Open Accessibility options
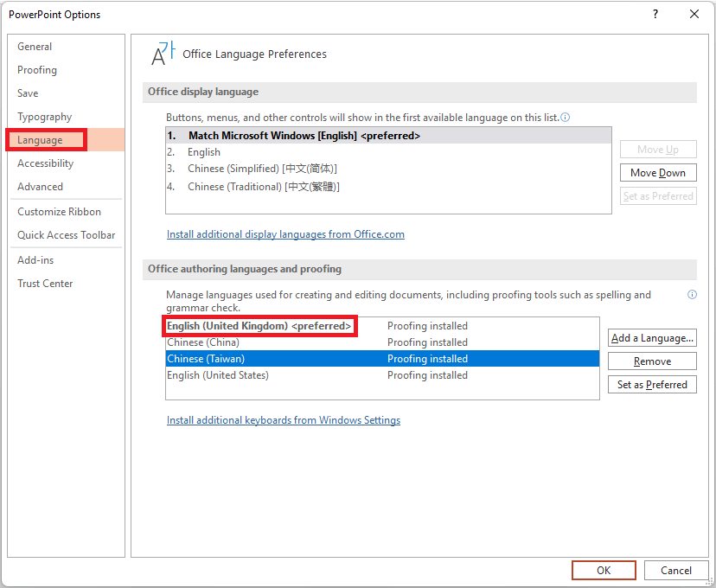716x588 pixels. click(67, 163)
